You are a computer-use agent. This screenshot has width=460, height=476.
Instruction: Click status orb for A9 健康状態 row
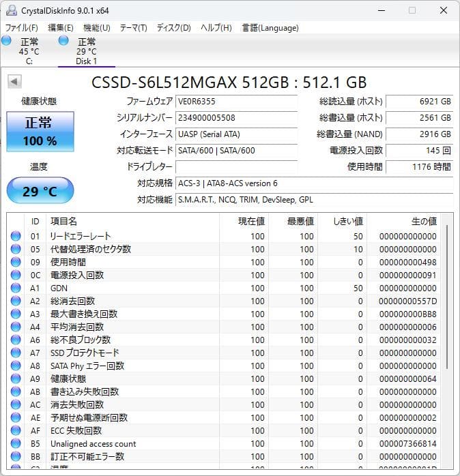click(x=16, y=379)
